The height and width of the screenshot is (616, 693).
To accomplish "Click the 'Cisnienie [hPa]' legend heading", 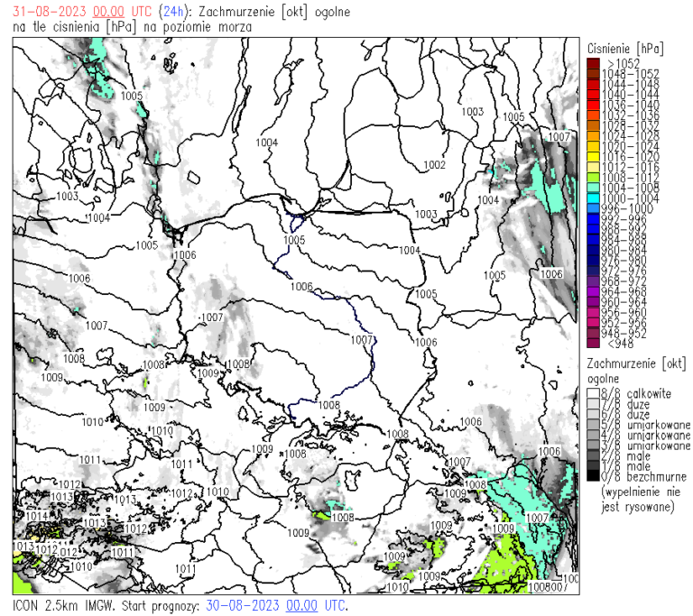I will pyautogui.click(x=625, y=48).
